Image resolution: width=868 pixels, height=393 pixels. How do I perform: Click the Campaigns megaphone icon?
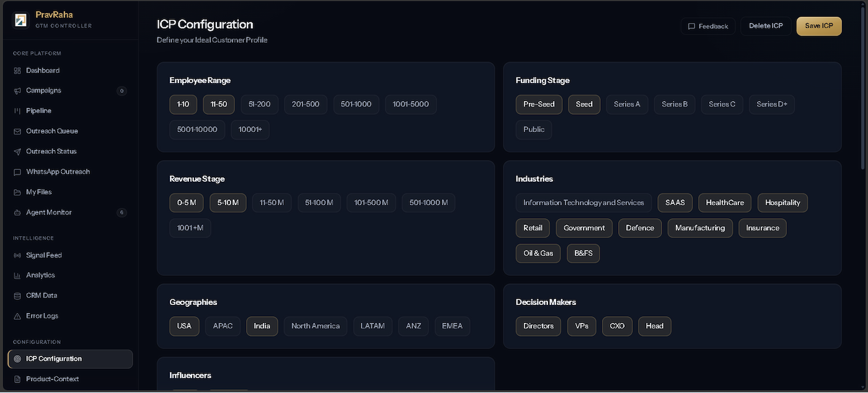click(x=17, y=91)
